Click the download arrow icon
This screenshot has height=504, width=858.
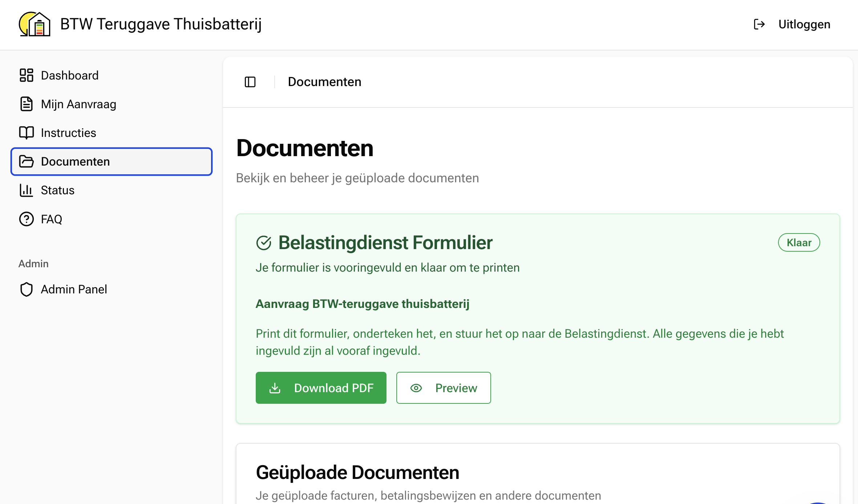point(275,388)
